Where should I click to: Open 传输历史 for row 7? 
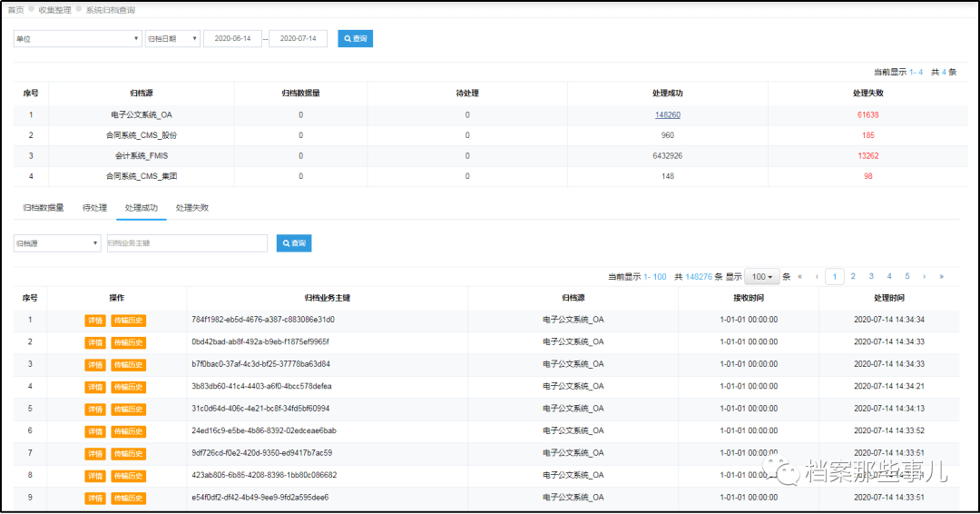128,454
